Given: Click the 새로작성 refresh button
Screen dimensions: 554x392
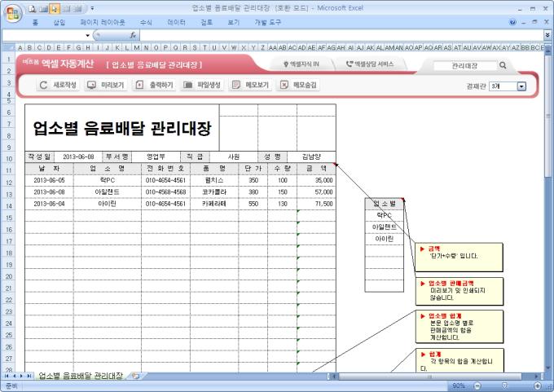Looking at the screenshot, I should 58,85.
